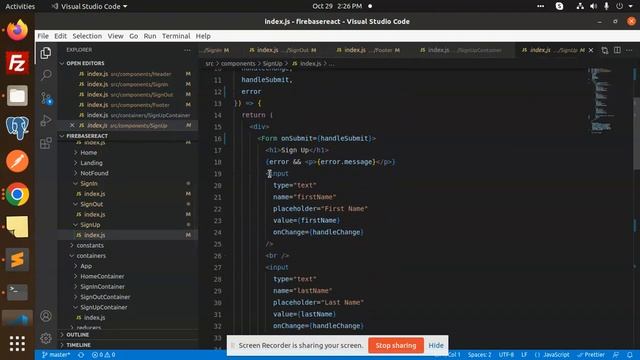Click SignUp in the breadcrumb path
This screenshot has width=640, height=360.
[272, 64]
